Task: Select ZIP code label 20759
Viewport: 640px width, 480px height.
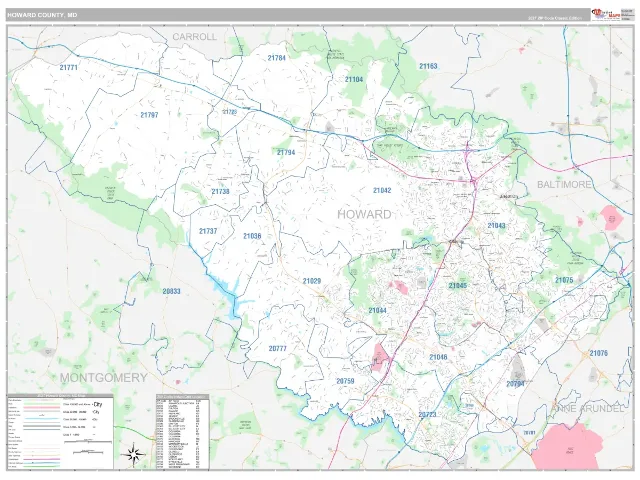Action: pyautogui.click(x=345, y=381)
